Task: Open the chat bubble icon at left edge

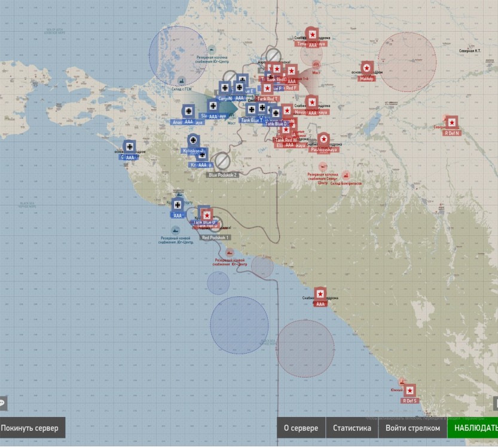Action: point(2,403)
